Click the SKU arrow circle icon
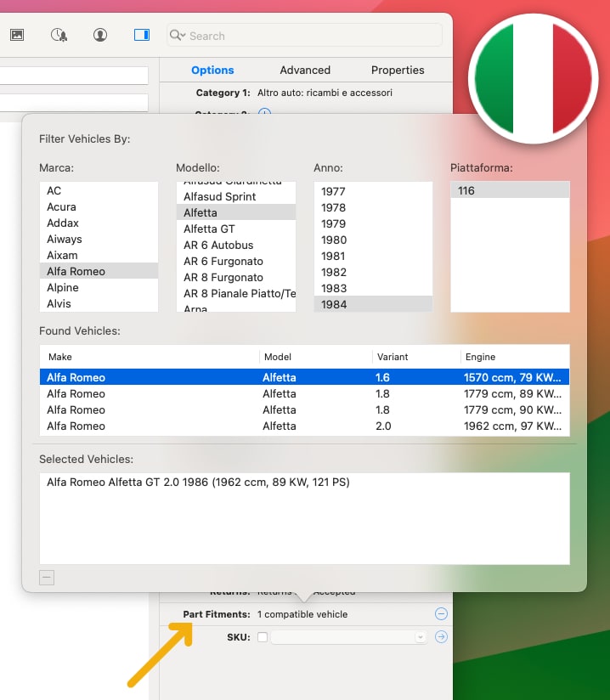610x700 pixels. (x=441, y=636)
